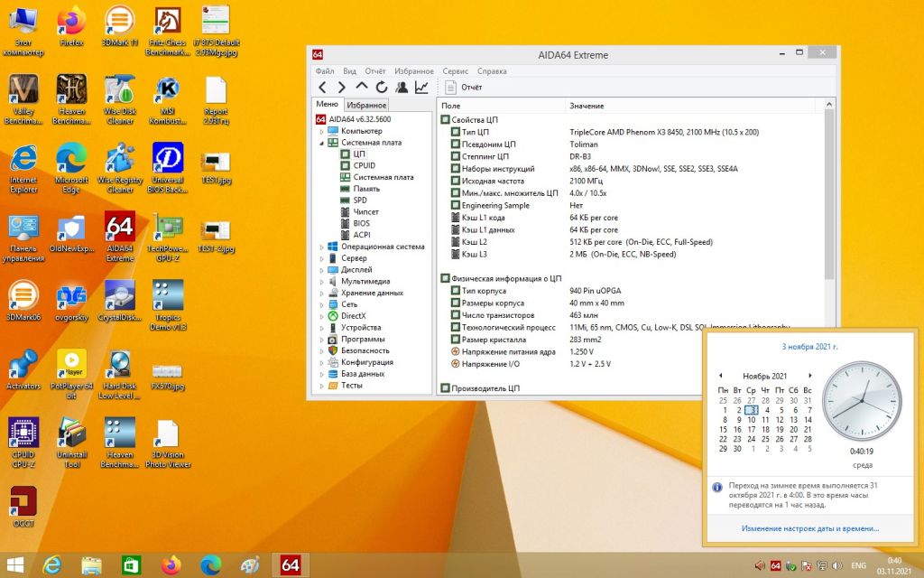Select the AIDA64 Extreme desktop shortcut
The height and width of the screenshot is (578, 924).
[x=120, y=237]
